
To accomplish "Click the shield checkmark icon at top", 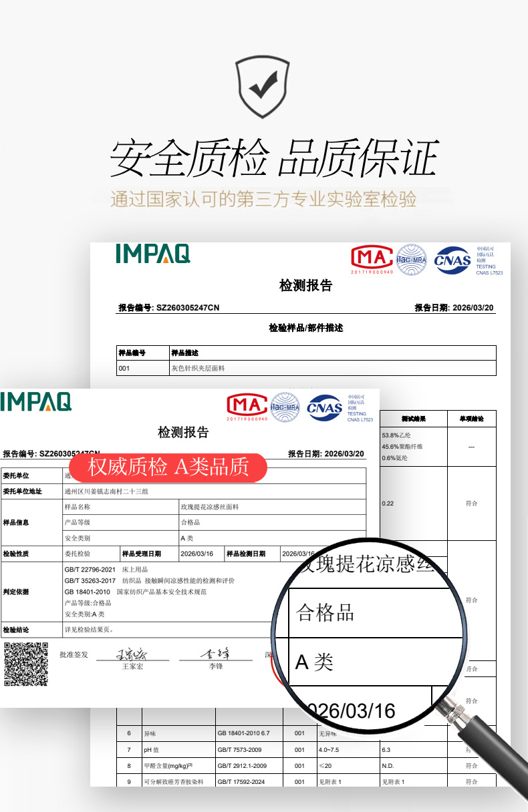I will pos(263,86).
